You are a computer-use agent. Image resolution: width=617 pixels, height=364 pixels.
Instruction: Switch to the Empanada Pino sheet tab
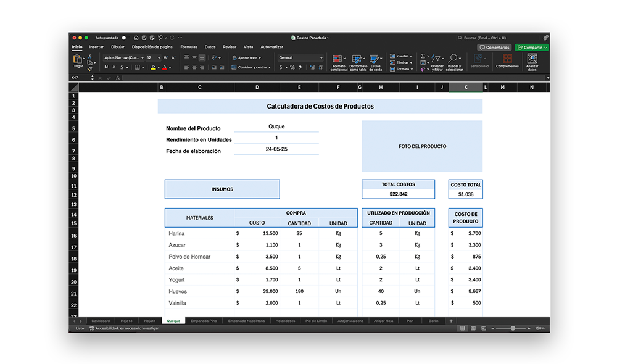(204, 321)
